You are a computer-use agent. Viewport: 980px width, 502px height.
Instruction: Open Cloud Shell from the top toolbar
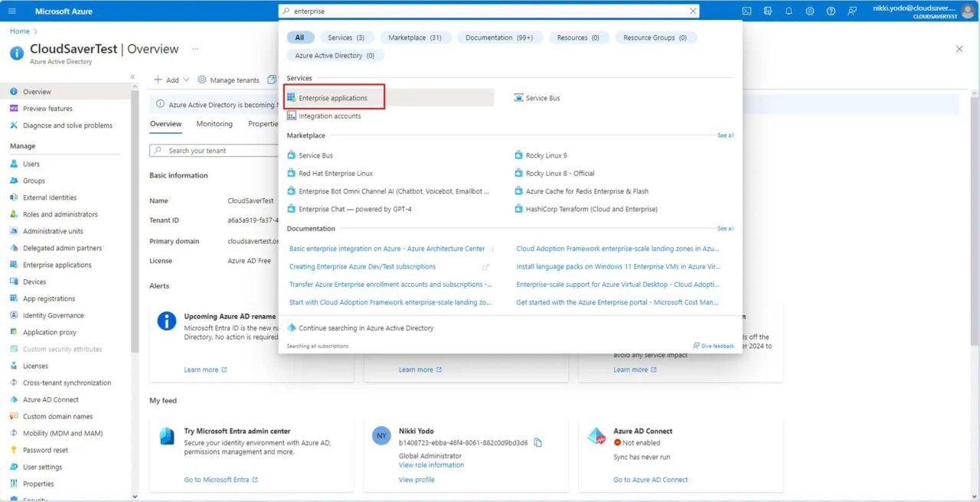[x=746, y=11]
